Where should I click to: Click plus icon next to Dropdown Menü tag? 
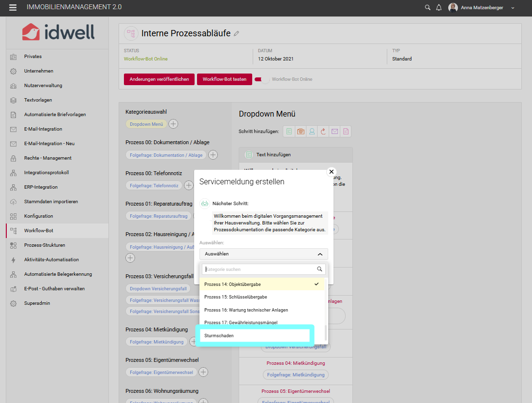coord(173,124)
